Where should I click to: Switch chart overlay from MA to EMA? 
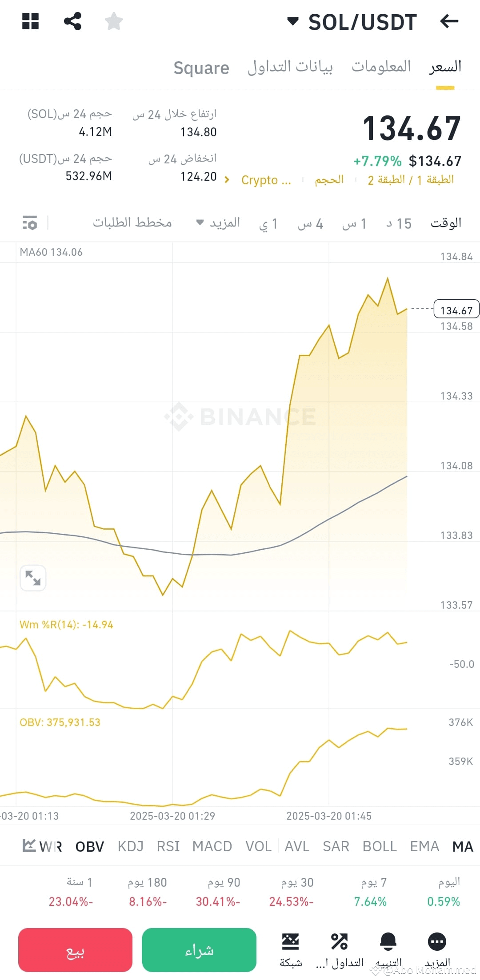coord(424,846)
